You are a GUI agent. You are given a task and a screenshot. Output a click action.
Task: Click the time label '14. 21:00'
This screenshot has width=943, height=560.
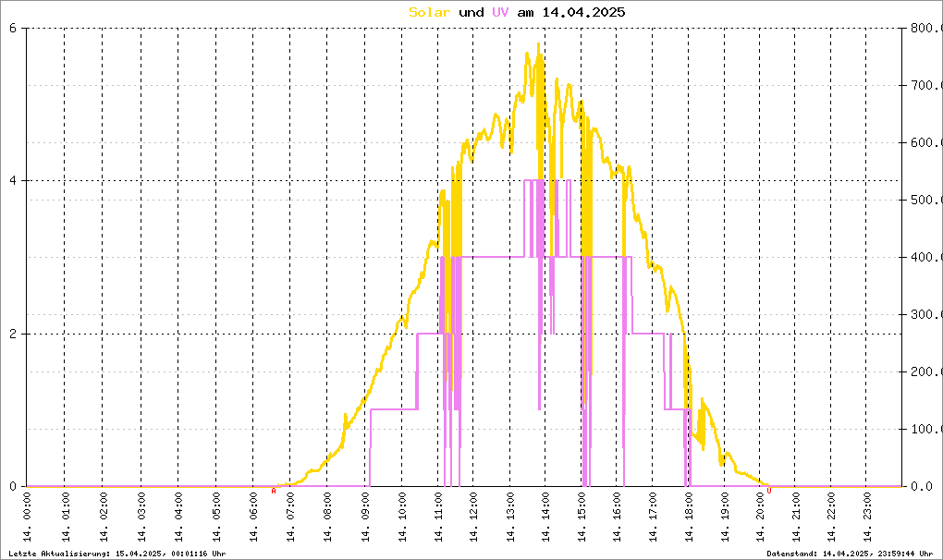coord(796,517)
